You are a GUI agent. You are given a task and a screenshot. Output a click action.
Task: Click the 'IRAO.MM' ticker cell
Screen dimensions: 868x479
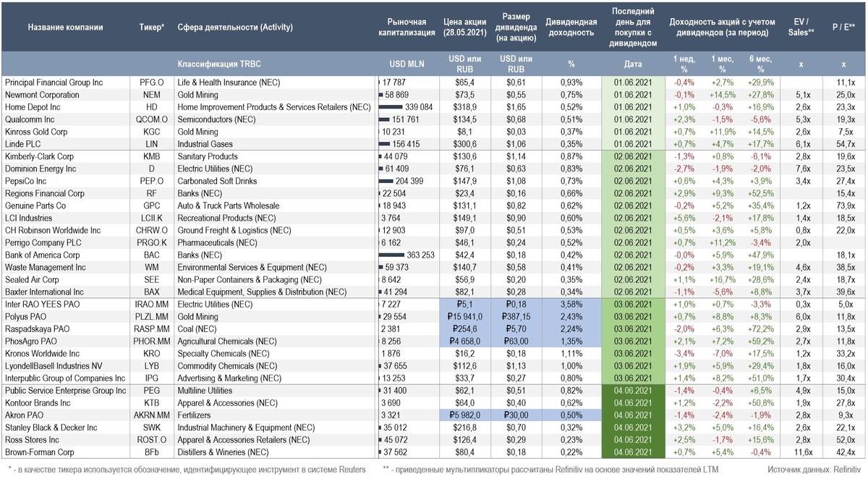click(x=152, y=305)
